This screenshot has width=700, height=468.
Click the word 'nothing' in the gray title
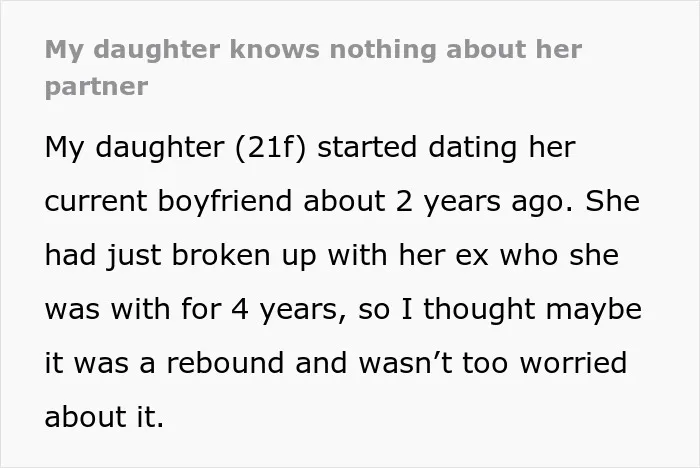(x=383, y=50)
